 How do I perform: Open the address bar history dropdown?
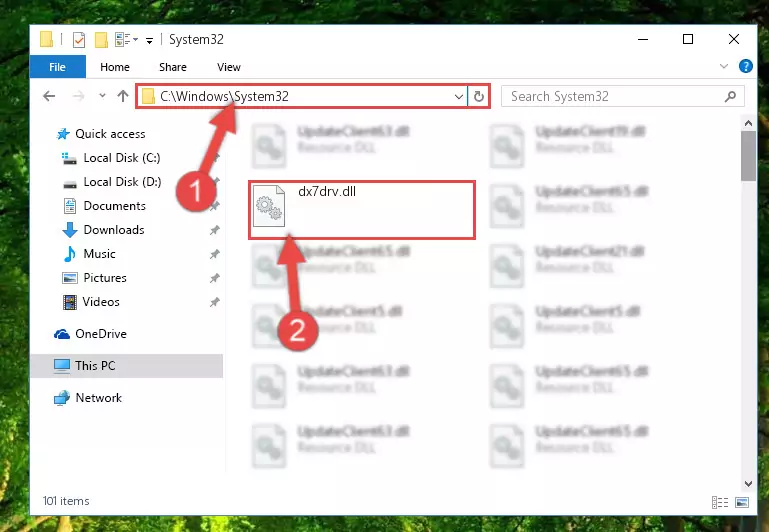pyautogui.click(x=459, y=97)
